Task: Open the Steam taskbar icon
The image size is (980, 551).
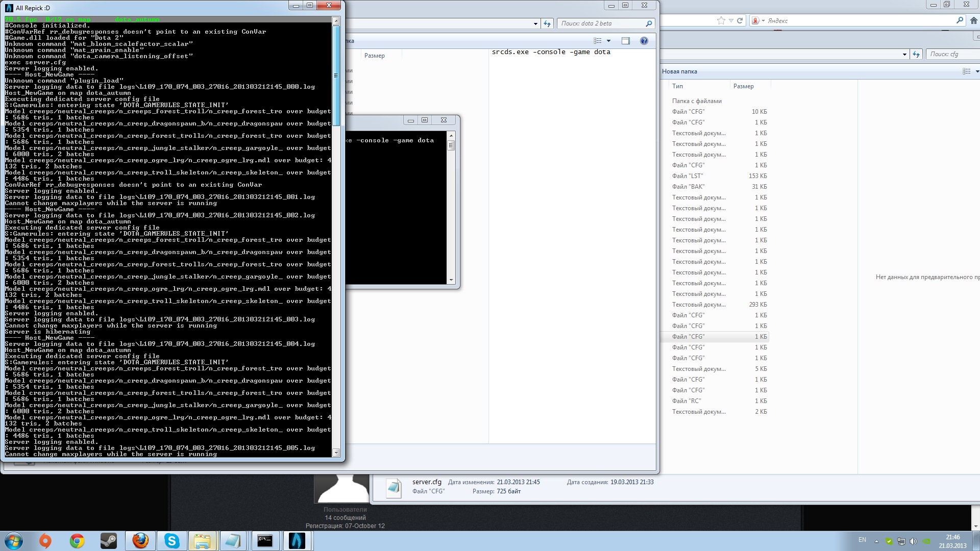Action: tap(108, 541)
